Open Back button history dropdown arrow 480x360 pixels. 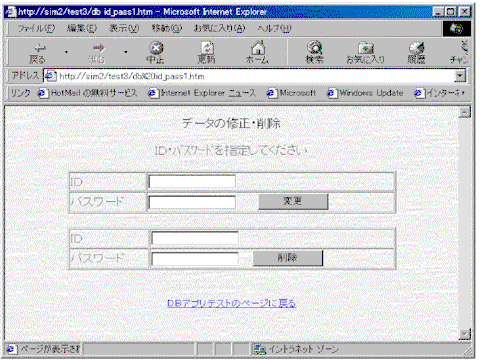[x=66, y=52]
